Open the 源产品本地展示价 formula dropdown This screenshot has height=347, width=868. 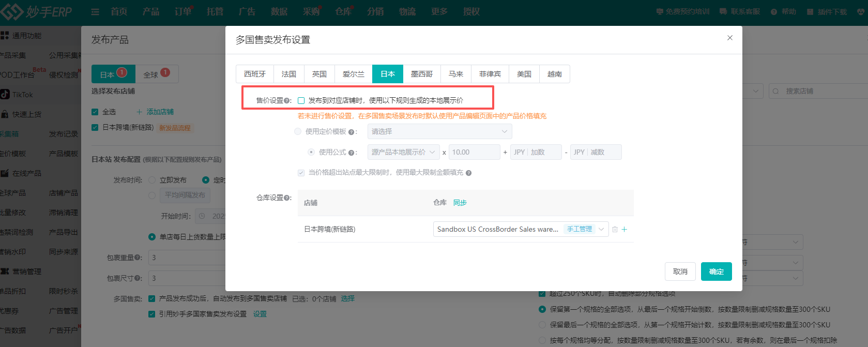coord(404,153)
